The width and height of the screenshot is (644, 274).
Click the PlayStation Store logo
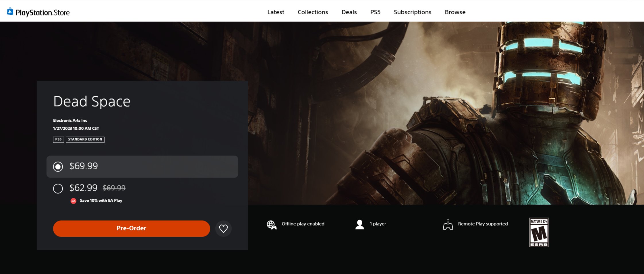pyautogui.click(x=38, y=12)
